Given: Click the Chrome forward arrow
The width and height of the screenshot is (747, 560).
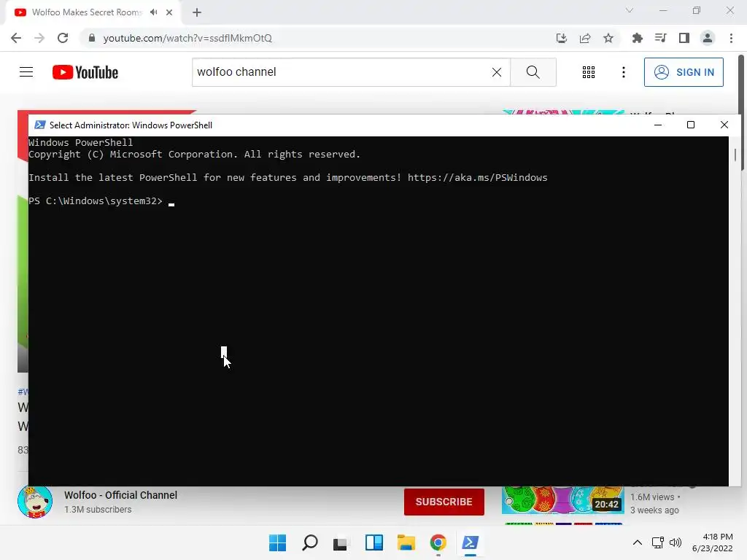Looking at the screenshot, I should pyautogui.click(x=39, y=38).
